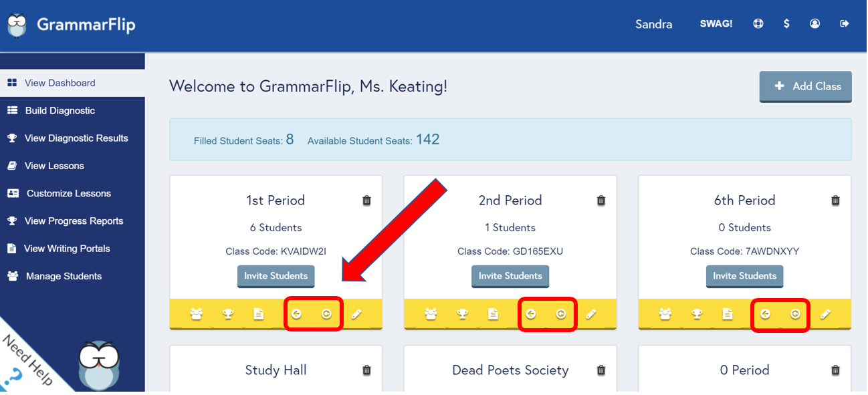
Task: Delete the 2nd Period class
Action: pos(601,201)
